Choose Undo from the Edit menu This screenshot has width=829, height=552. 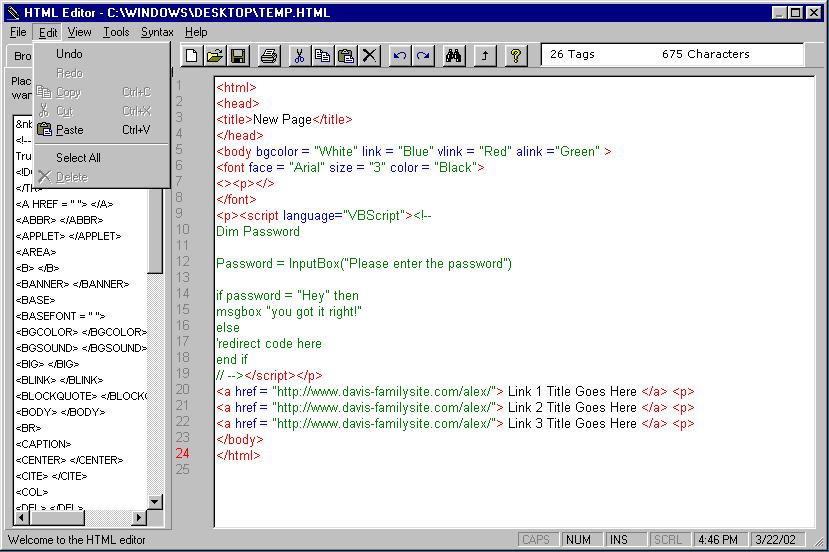pos(69,54)
